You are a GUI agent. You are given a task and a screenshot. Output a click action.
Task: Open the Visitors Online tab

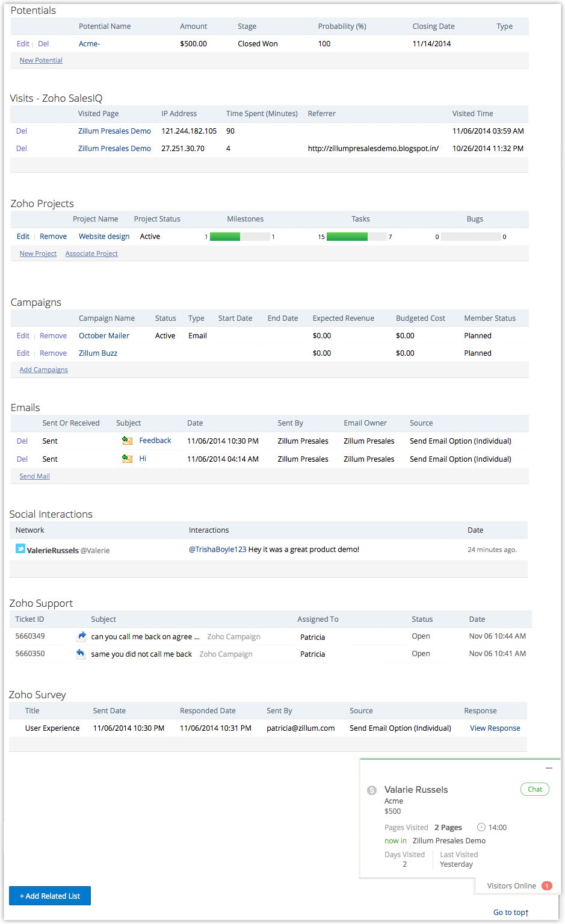pos(511,885)
